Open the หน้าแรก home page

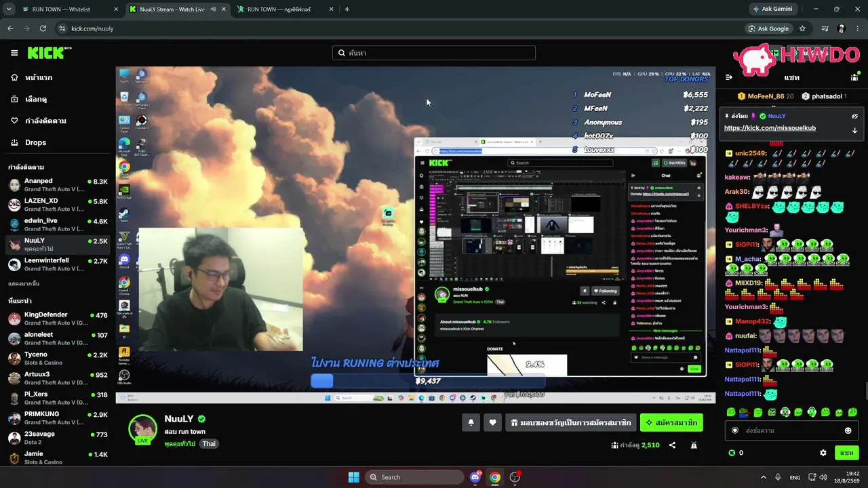click(x=39, y=77)
